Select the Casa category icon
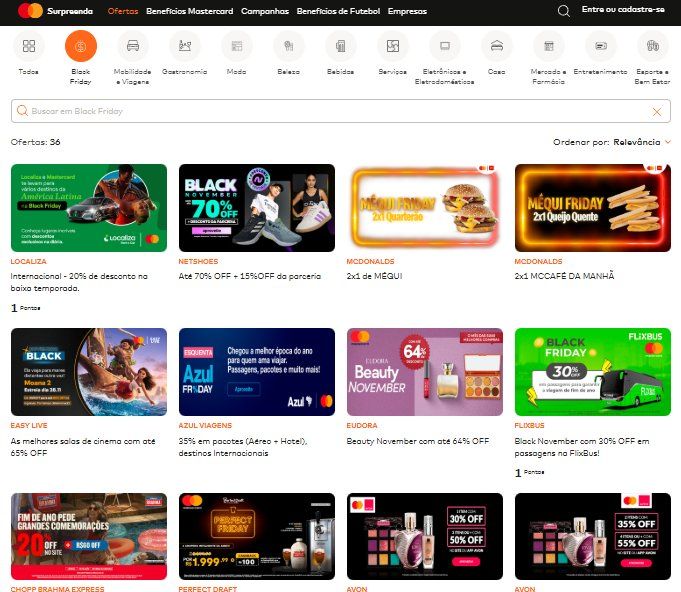The image size is (681, 592). [496, 46]
